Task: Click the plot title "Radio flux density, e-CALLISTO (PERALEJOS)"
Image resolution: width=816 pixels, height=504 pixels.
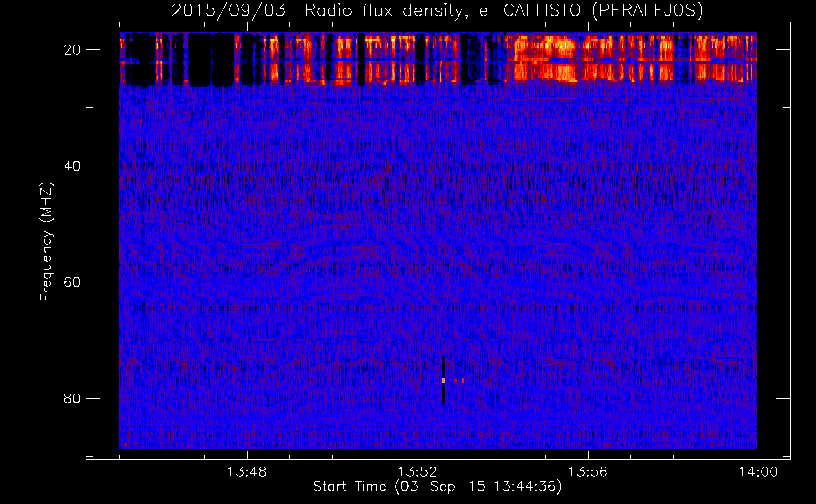Action: 503,10
